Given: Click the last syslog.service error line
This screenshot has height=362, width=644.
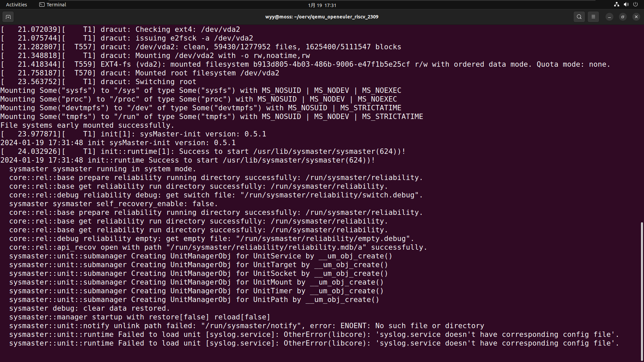Looking at the screenshot, I should pyautogui.click(x=314, y=343).
